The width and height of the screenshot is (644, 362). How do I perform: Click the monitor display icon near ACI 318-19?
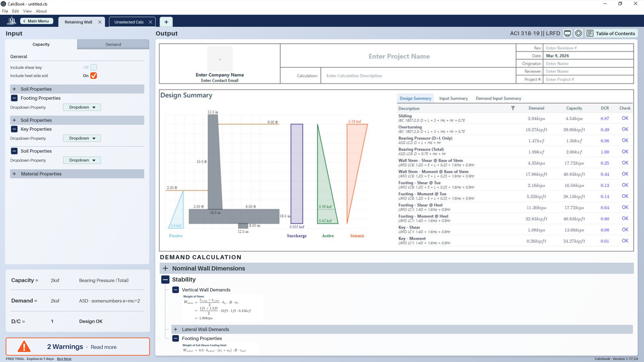(x=567, y=33)
